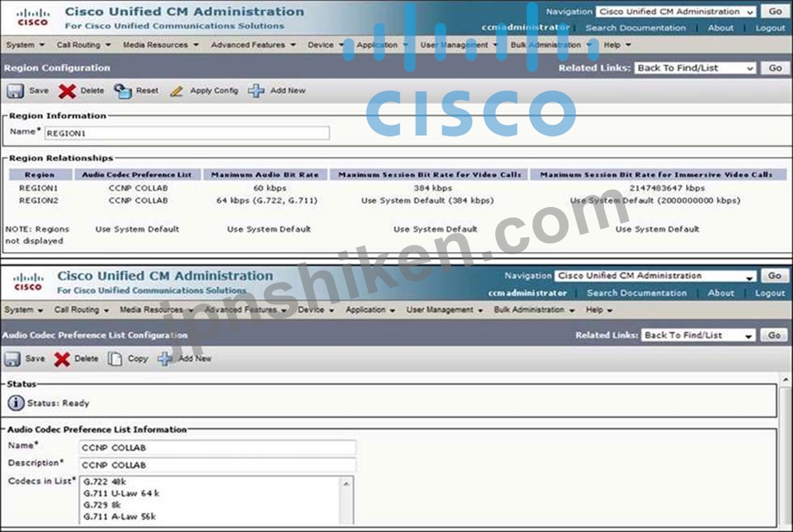Open the System menu in top window

click(25, 45)
